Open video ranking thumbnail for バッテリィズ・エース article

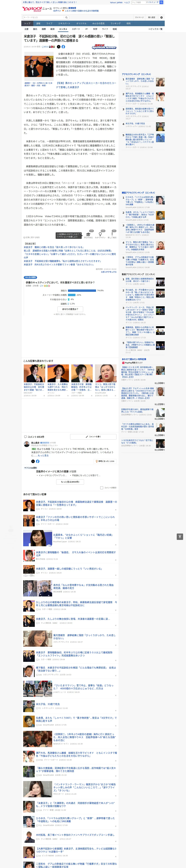click(x=160, y=311)
